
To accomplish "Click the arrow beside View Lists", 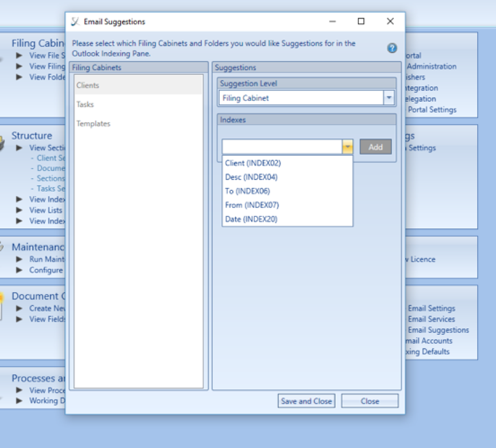I will (x=20, y=210).
